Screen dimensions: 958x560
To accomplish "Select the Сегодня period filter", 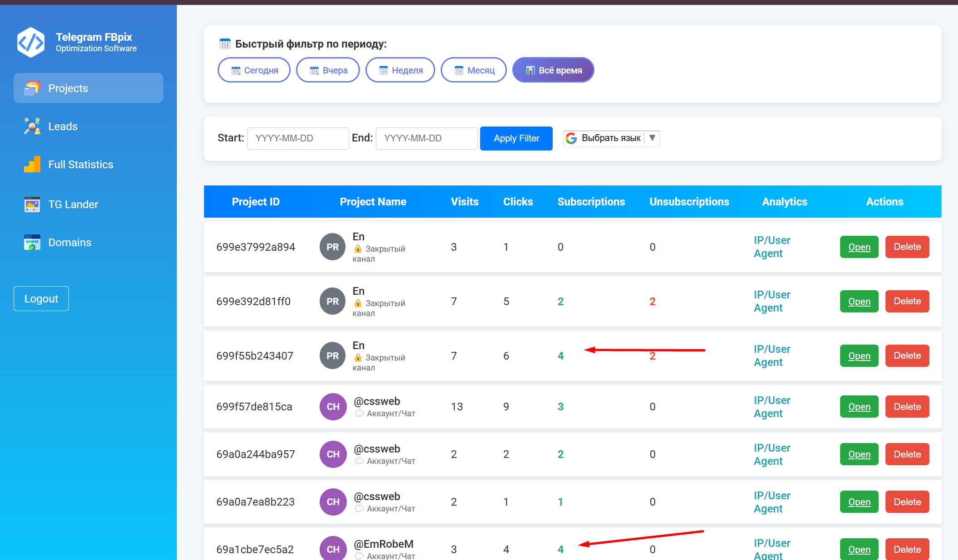I will click(x=254, y=70).
